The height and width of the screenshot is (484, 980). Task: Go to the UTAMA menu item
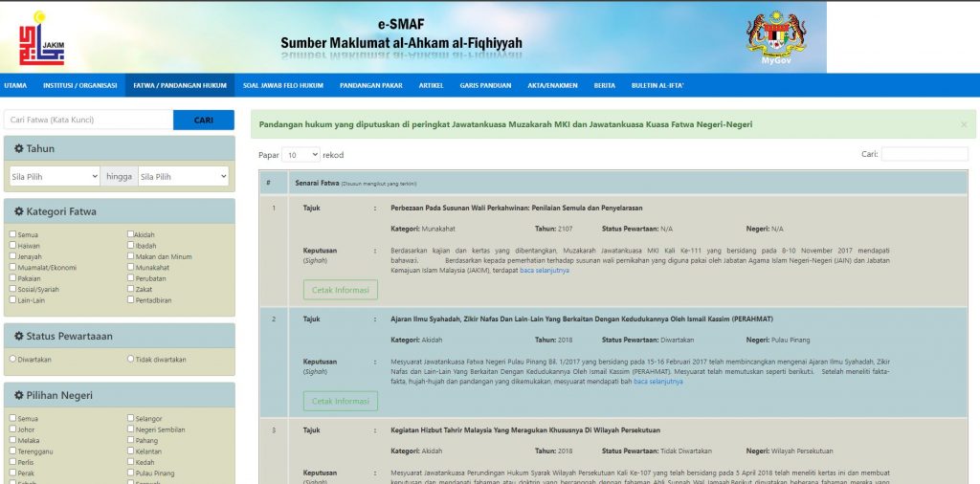15,85
